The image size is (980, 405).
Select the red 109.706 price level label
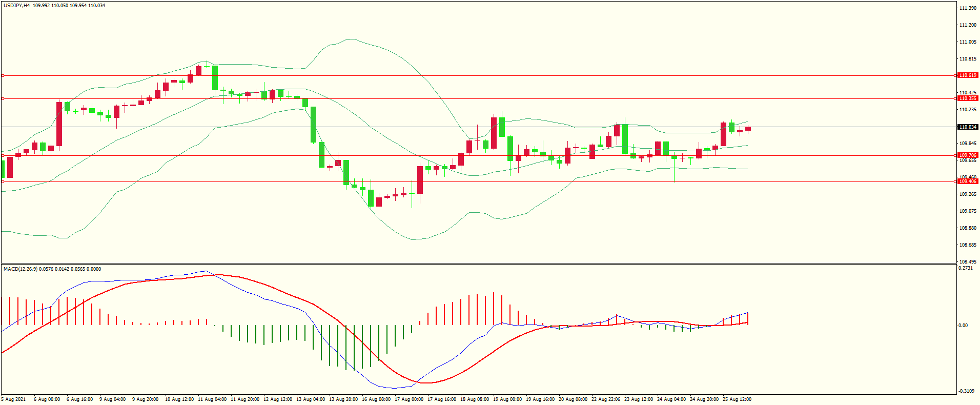coord(968,155)
